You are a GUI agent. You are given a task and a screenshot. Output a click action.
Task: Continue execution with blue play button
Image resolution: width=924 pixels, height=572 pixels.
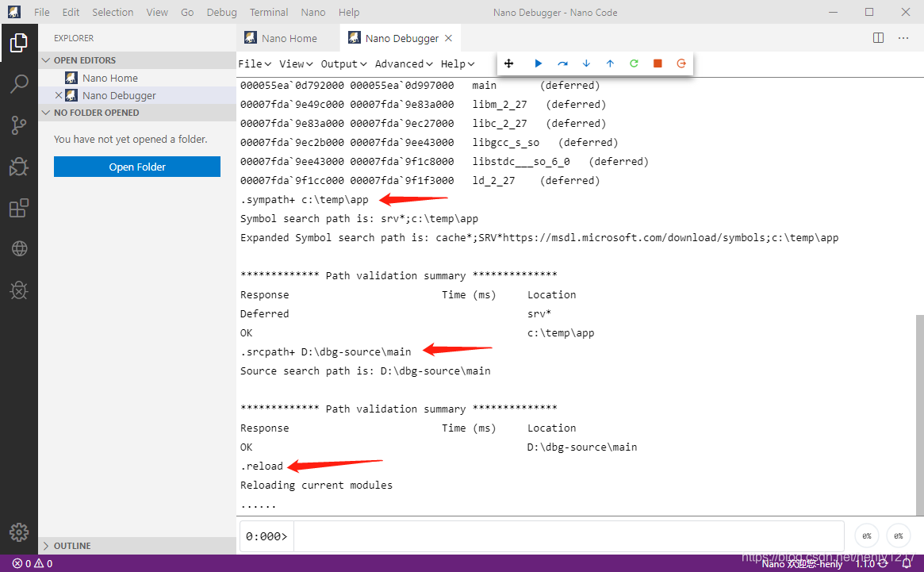click(538, 63)
